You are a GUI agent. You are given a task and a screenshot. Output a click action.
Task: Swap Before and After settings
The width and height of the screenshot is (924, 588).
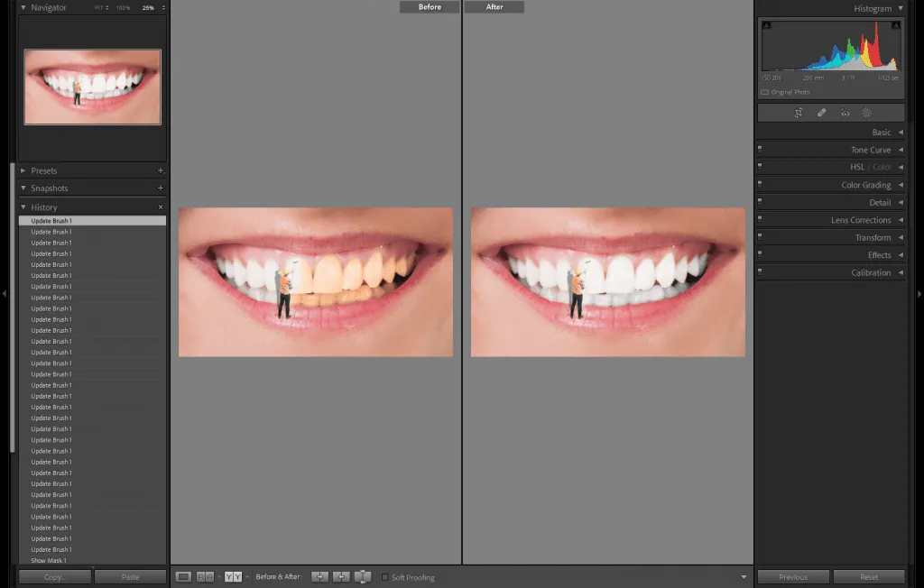(363, 576)
